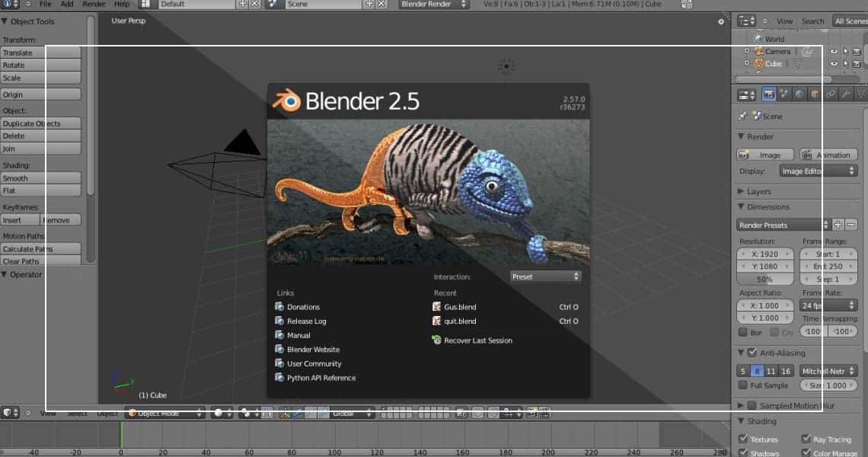Click the Modifiers wrench icon
Viewport: 868px width, 457px height.
845,94
